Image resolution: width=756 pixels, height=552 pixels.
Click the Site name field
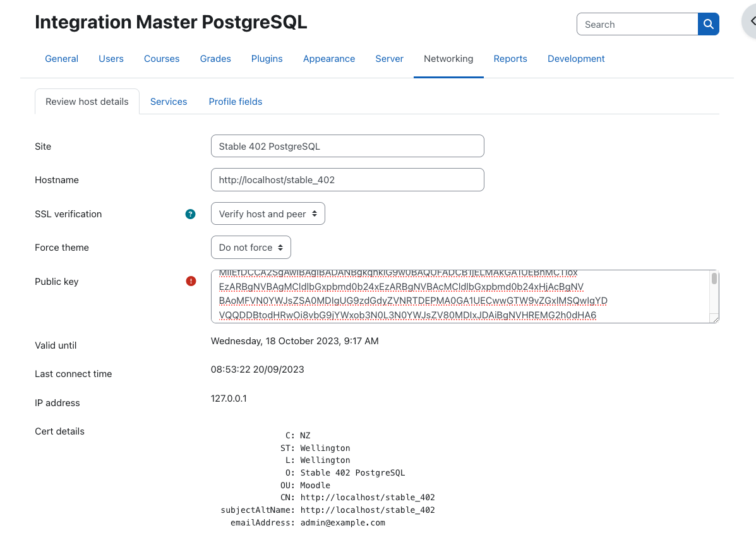(347, 146)
